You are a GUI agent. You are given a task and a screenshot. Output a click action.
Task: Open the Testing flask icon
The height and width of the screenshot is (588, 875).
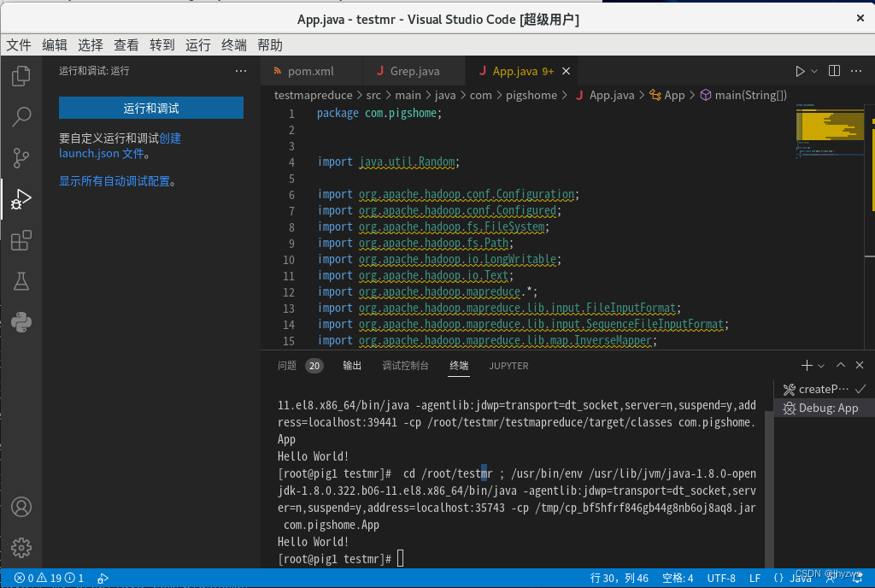tap(21, 281)
